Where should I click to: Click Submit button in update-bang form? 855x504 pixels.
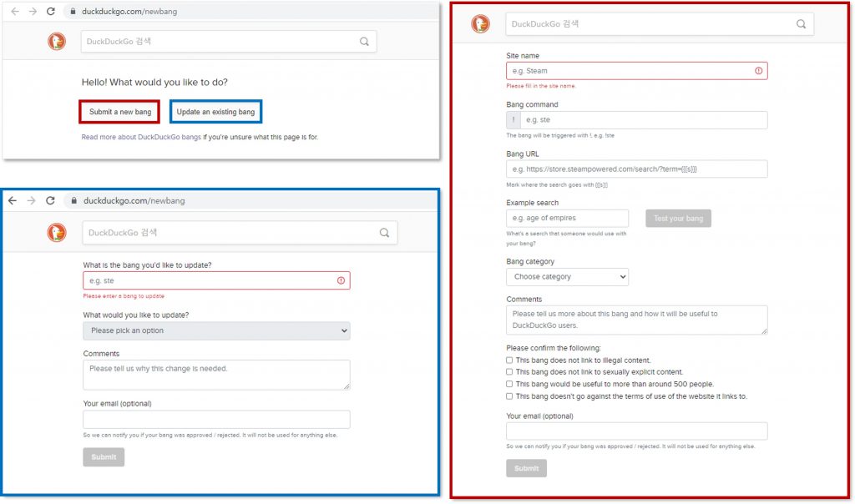click(104, 457)
